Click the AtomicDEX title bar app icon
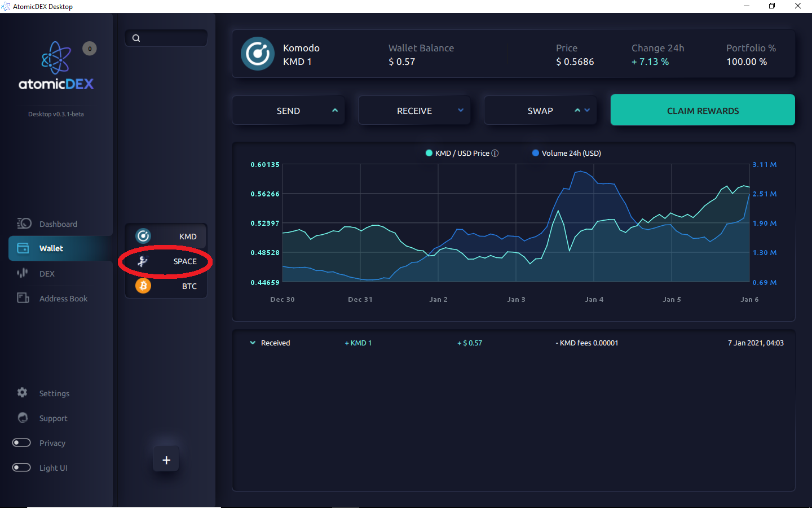812x508 pixels. (x=6, y=6)
